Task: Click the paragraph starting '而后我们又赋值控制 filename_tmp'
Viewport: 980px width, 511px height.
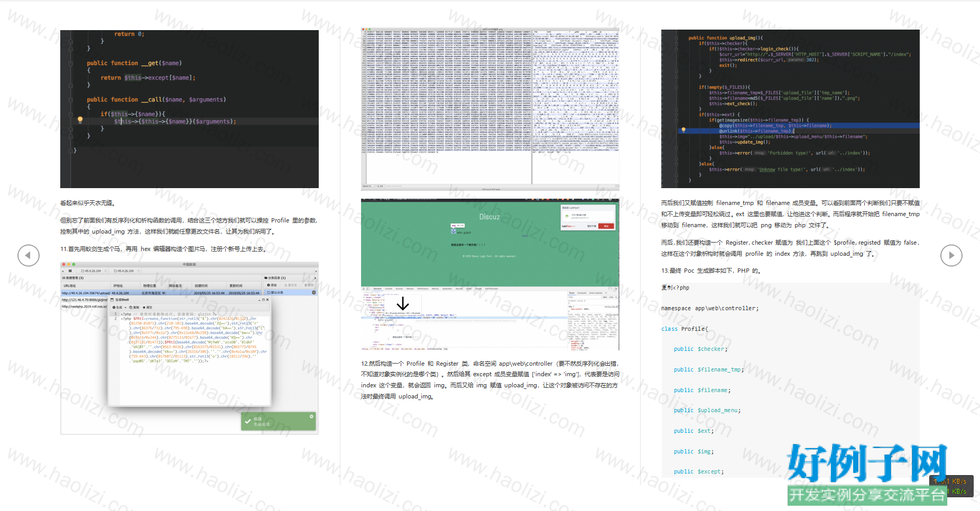Action: [790, 214]
